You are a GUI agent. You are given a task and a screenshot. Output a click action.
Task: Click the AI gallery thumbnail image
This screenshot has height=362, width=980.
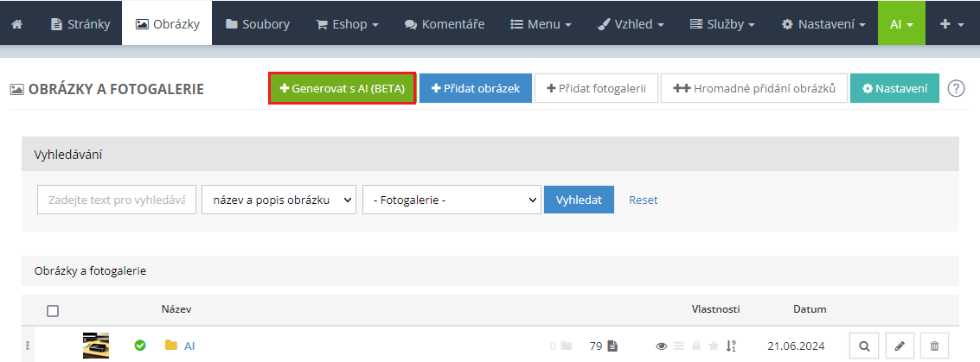[x=96, y=346]
